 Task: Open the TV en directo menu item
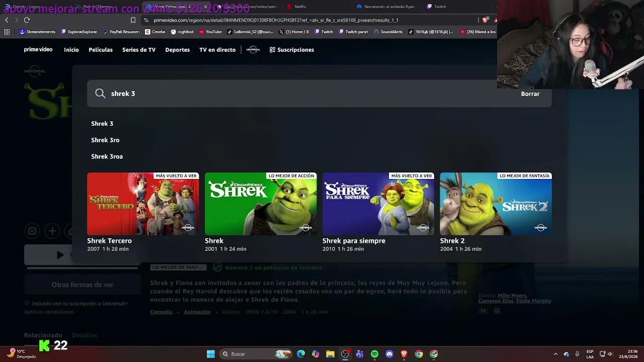pyautogui.click(x=217, y=50)
